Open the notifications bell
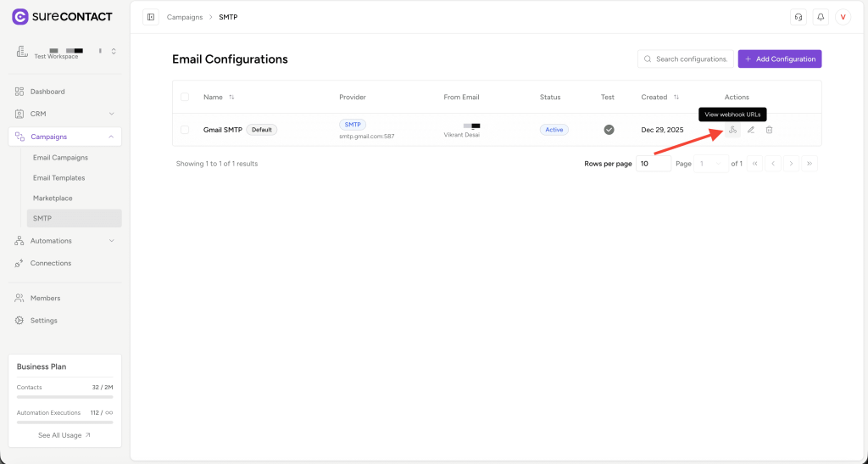The image size is (868, 464). (x=821, y=17)
